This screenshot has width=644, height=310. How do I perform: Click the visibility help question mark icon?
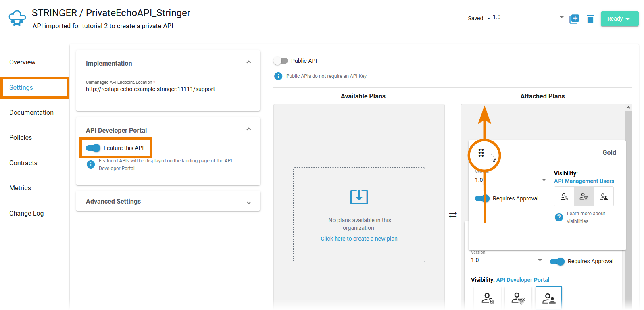pyautogui.click(x=559, y=217)
